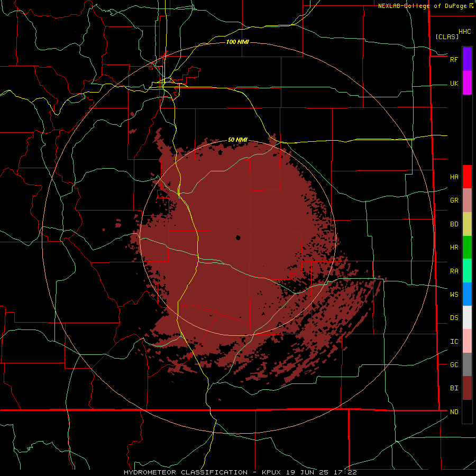
Task: Click the mint-green RA legend swatch
Action: click(x=467, y=271)
